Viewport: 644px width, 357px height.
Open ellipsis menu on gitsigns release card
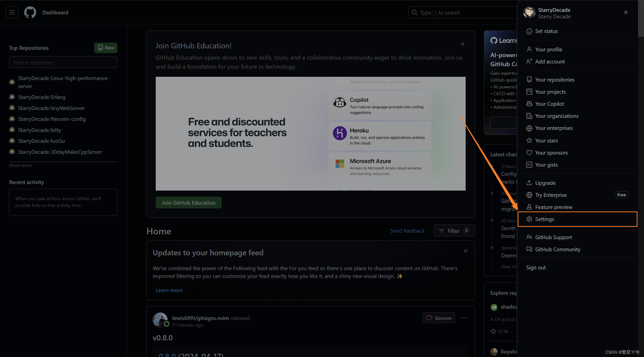pos(464,318)
